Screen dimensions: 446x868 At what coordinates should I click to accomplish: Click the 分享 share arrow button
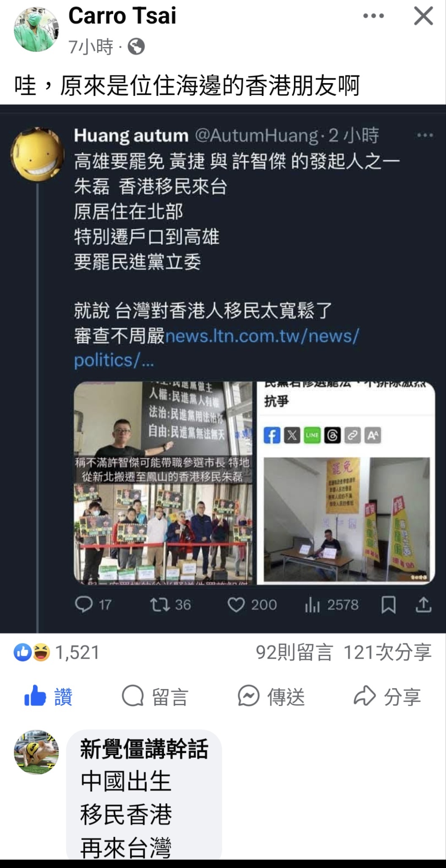pos(387,696)
